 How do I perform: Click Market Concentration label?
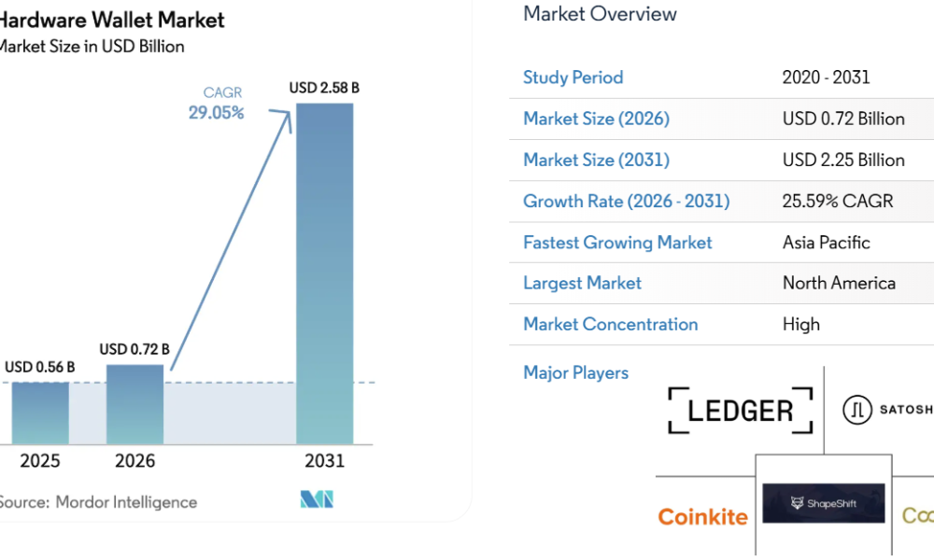point(610,324)
